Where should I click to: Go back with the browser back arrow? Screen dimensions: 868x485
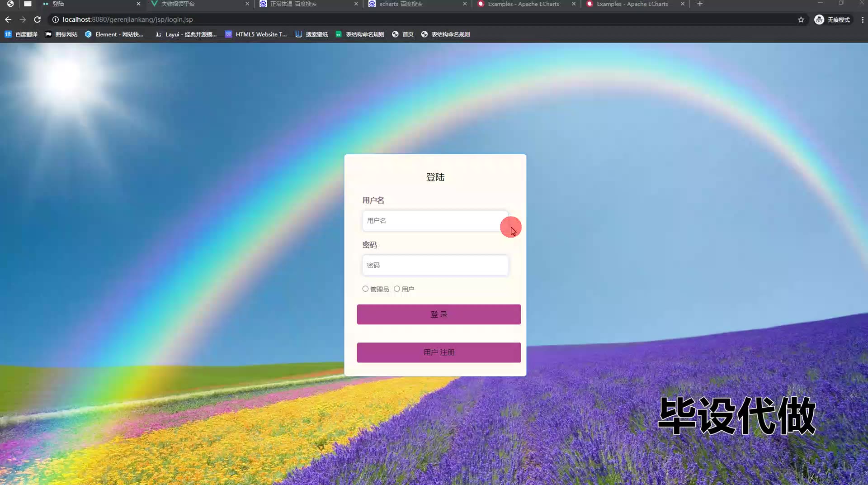pyautogui.click(x=8, y=19)
